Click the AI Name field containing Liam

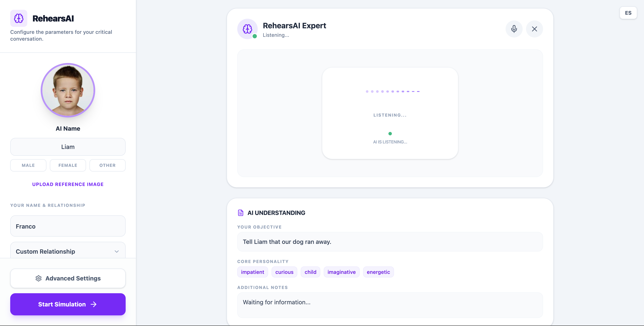coord(68,147)
